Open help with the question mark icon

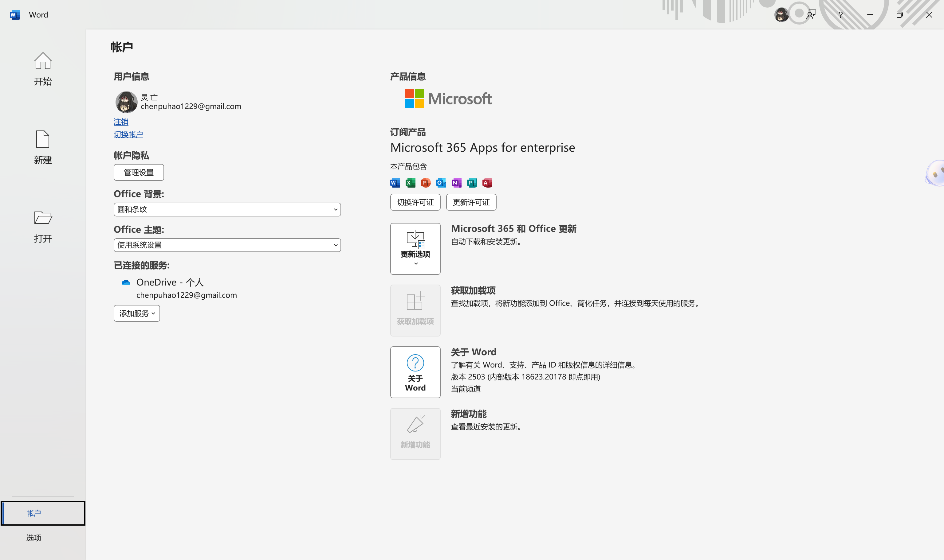pyautogui.click(x=840, y=15)
